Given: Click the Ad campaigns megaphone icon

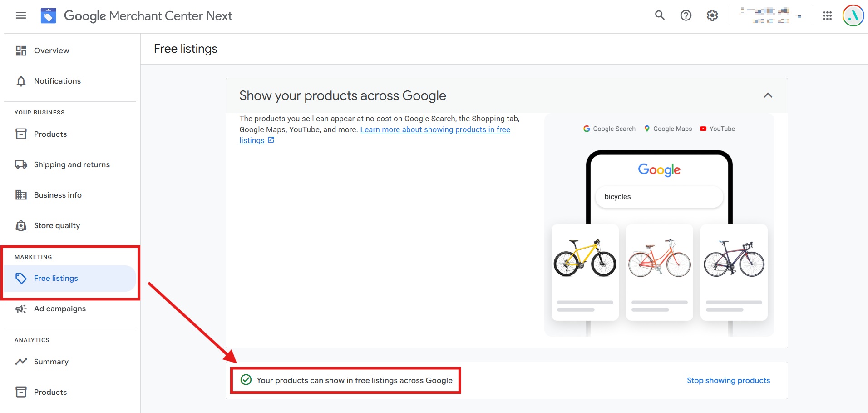Looking at the screenshot, I should (21, 309).
